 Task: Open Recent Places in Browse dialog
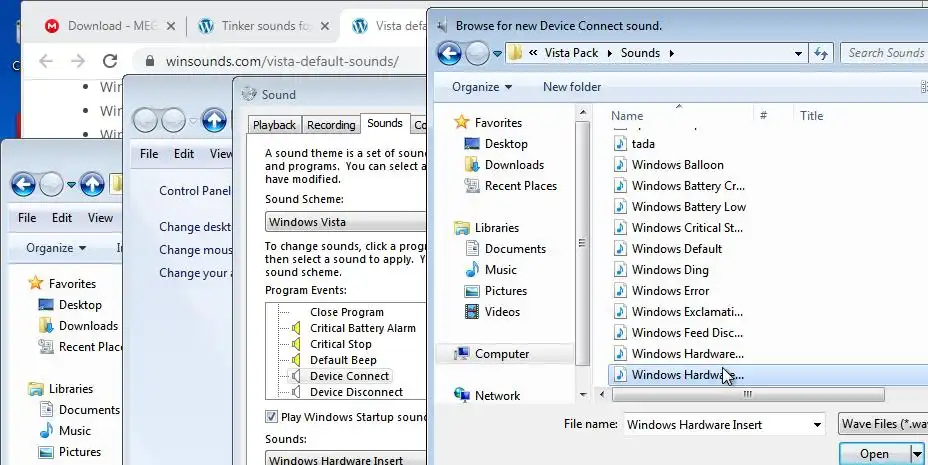point(520,186)
